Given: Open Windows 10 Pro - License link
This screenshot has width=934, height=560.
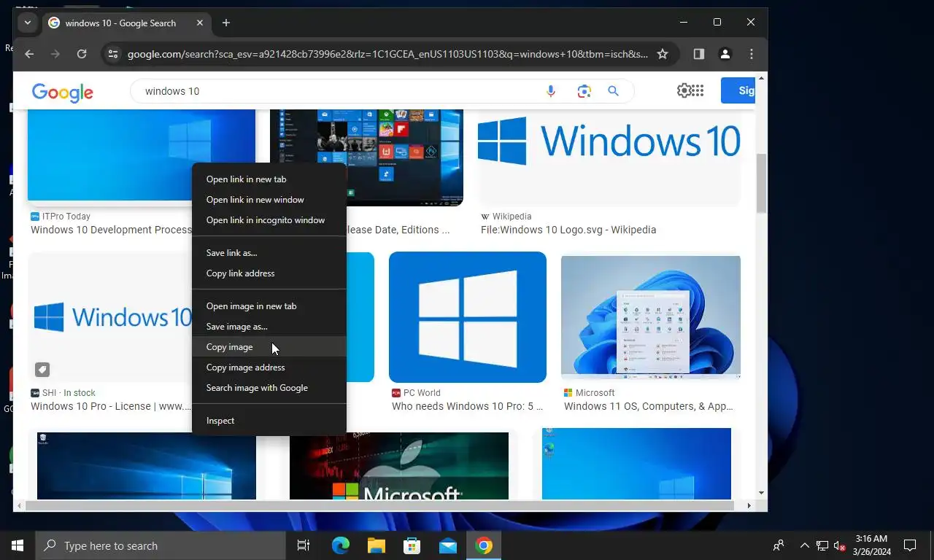Looking at the screenshot, I should pos(111,406).
